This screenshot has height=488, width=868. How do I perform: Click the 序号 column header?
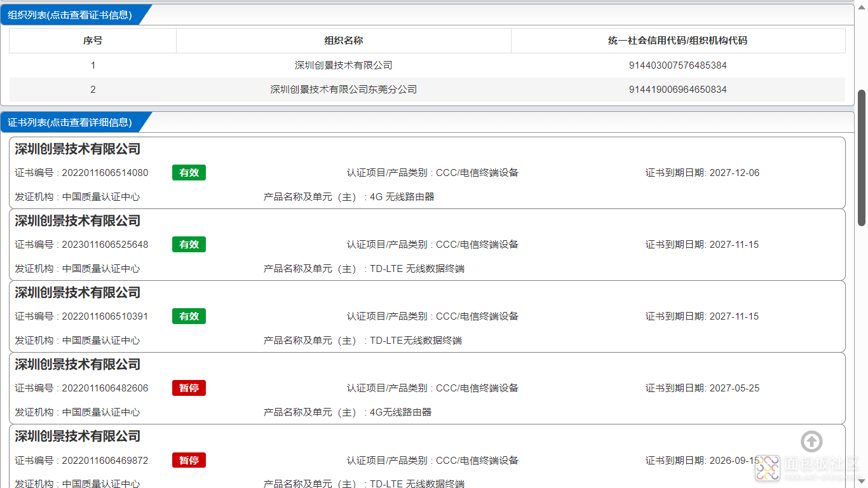tap(93, 41)
